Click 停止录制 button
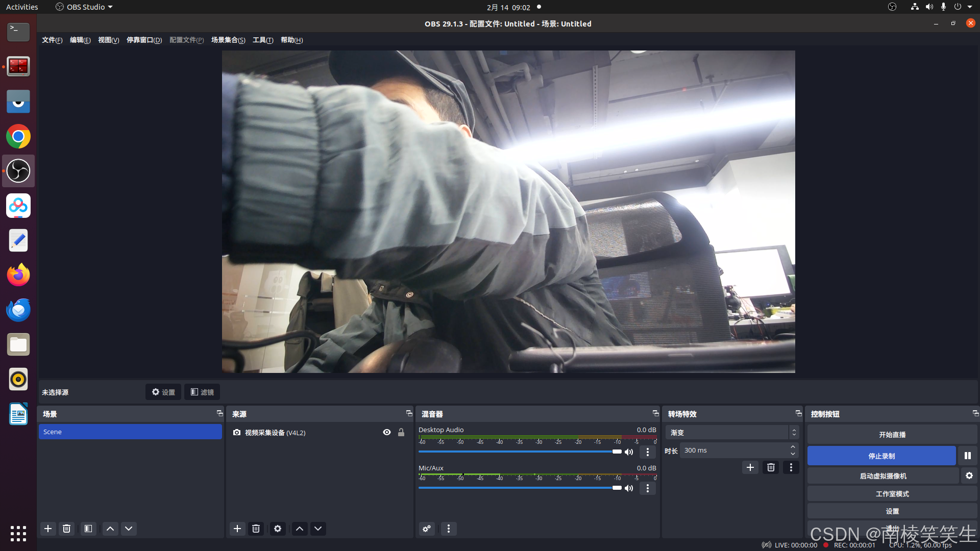This screenshot has width=980, height=551. click(881, 456)
